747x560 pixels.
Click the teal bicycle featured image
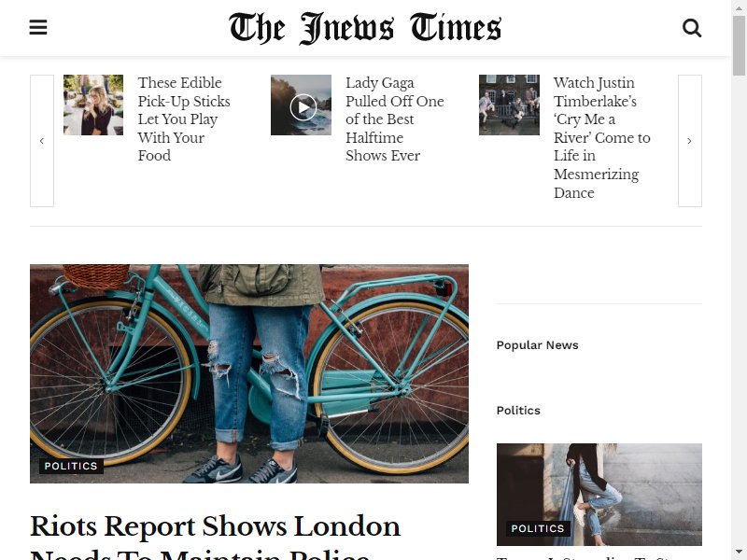249,373
